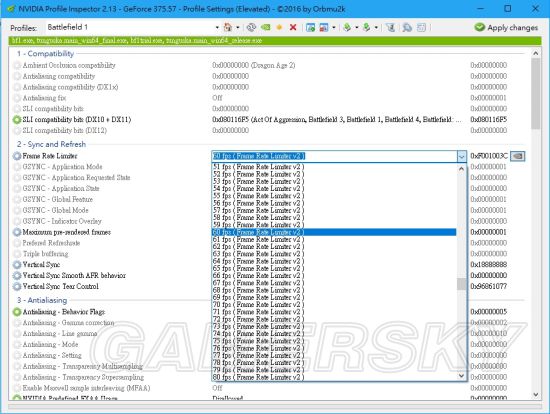Toggle gear for SLI compatibility bits (DX10 + DX11)
Image resolution: width=550 pixels, height=414 pixels.
[17, 120]
